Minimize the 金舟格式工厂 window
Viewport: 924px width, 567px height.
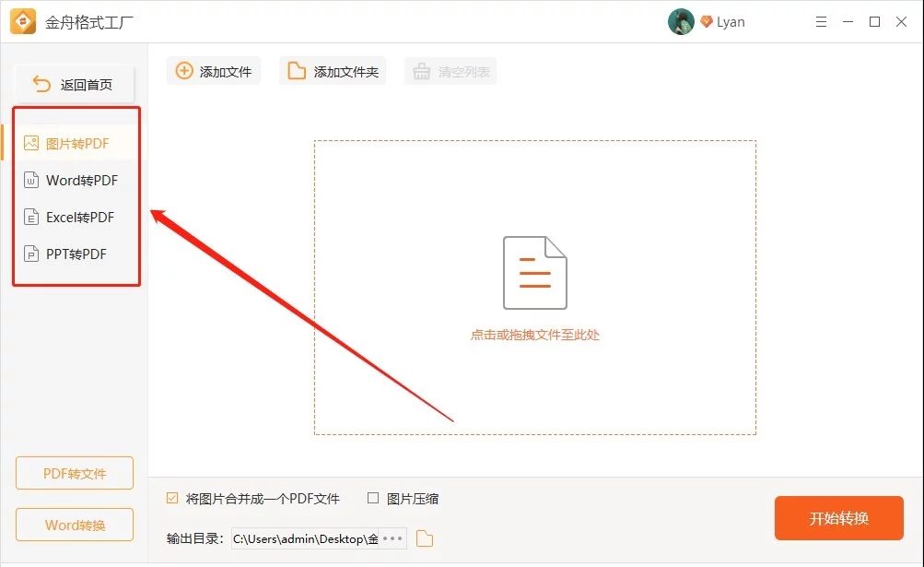coord(848,22)
